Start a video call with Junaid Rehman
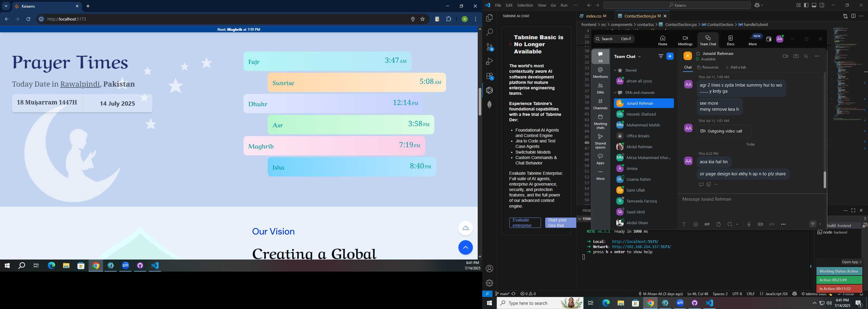The height and width of the screenshot is (309, 868). coord(785,56)
